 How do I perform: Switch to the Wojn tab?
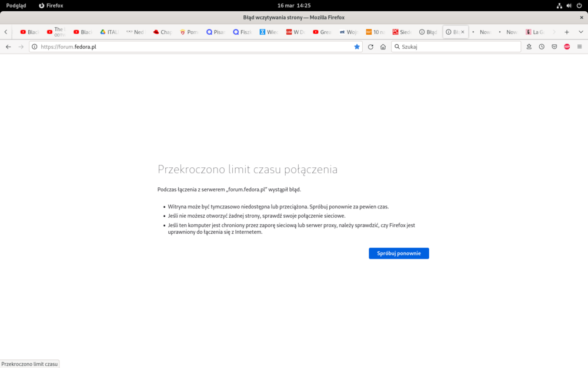tap(349, 32)
